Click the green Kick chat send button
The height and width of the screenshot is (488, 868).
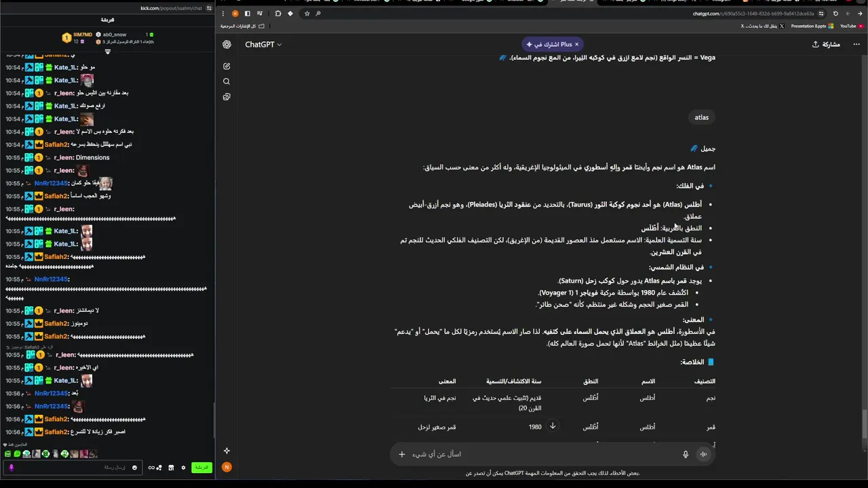pos(201,468)
